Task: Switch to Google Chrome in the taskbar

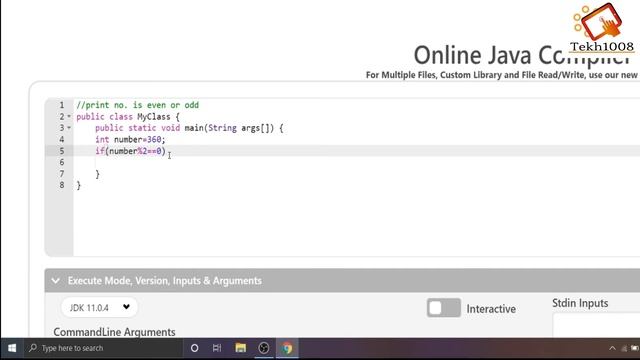Action: [x=287, y=348]
